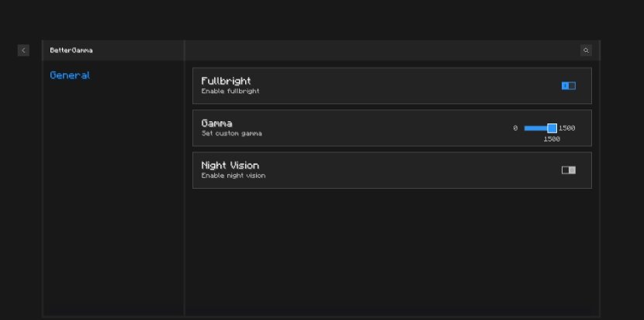The width and height of the screenshot is (644, 320).
Task: Click the "Enable fullbright" description text
Action: click(230, 92)
